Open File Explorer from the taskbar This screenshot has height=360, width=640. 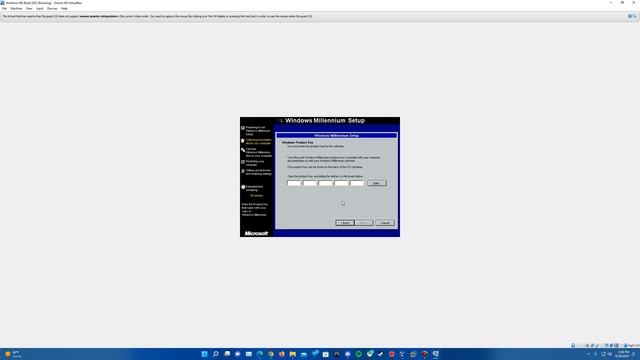coord(293,354)
